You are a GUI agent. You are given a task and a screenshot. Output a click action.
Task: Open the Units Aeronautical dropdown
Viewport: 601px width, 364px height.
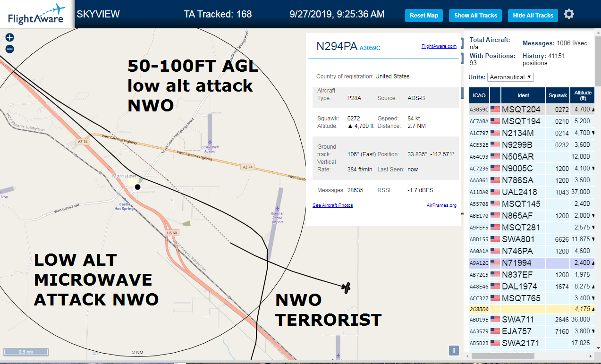511,77
